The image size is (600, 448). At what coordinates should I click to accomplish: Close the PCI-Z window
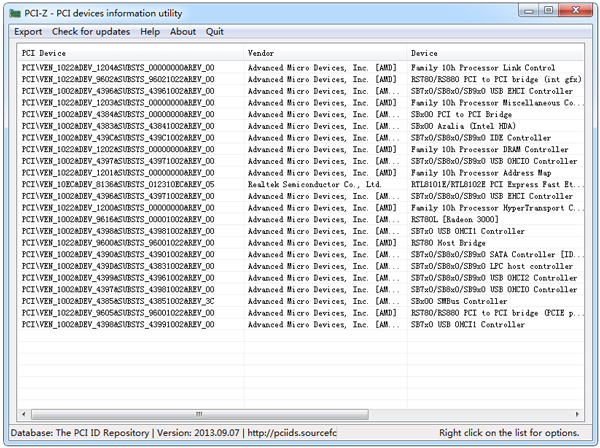[576, 11]
